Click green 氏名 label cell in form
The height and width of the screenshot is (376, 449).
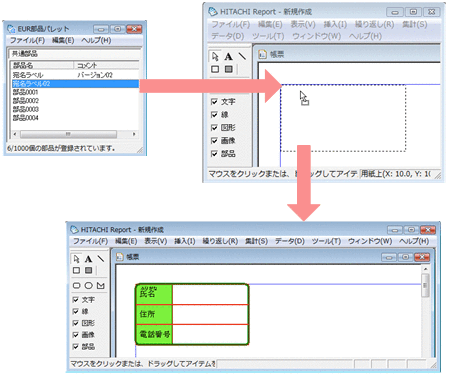154,294
